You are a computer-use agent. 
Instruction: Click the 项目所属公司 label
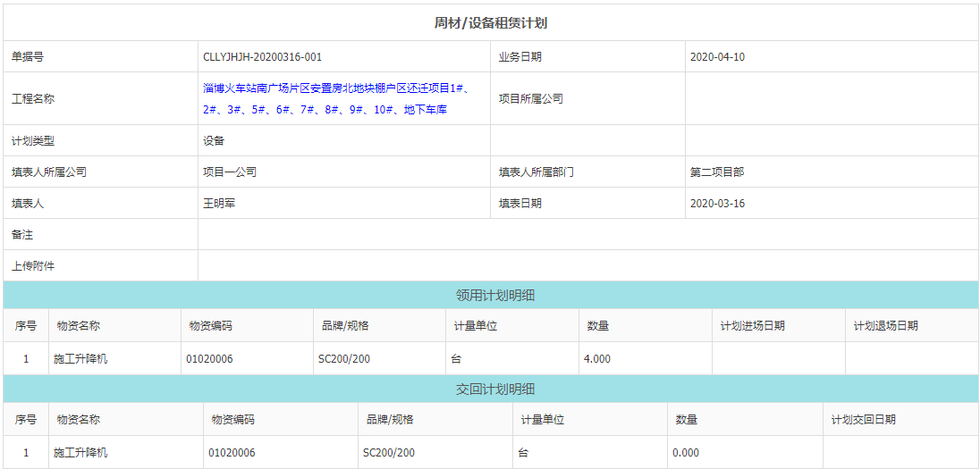coord(530,98)
